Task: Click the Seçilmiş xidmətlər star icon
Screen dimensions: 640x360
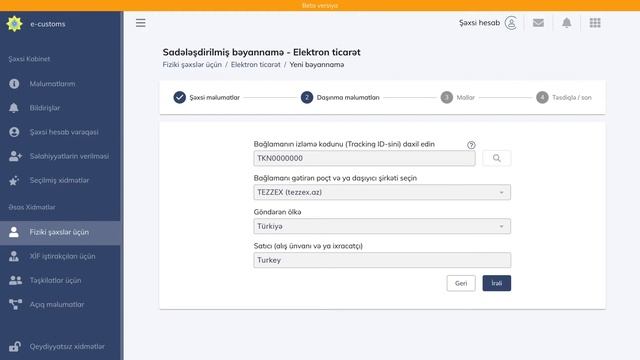Action: pyautogui.click(x=14, y=180)
